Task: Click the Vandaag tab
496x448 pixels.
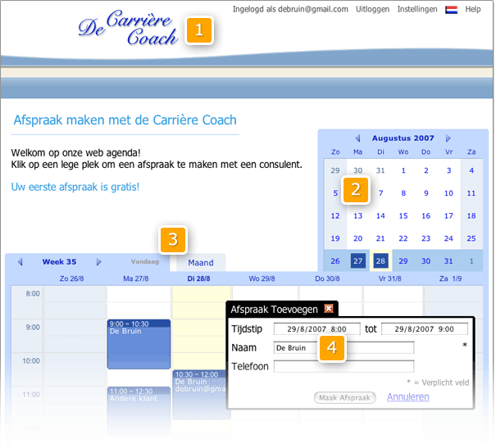Action: (145, 261)
